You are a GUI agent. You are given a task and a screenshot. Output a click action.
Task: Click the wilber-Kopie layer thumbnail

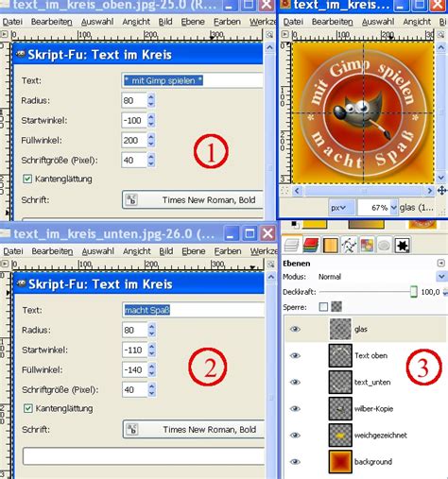pos(340,408)
